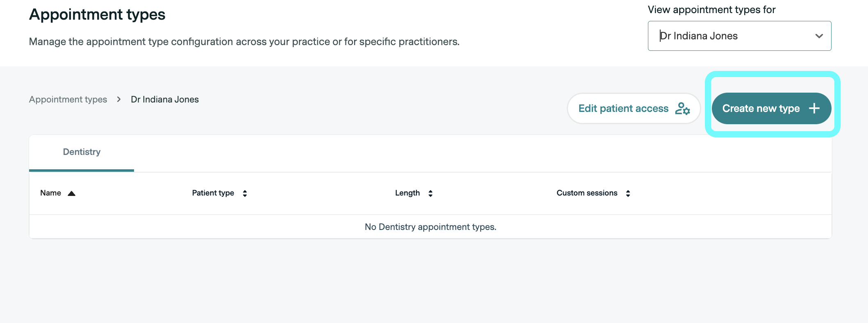Click the Appointment types page heading
The width and height of the screenshot is (868, 323).
coord(97,15)
